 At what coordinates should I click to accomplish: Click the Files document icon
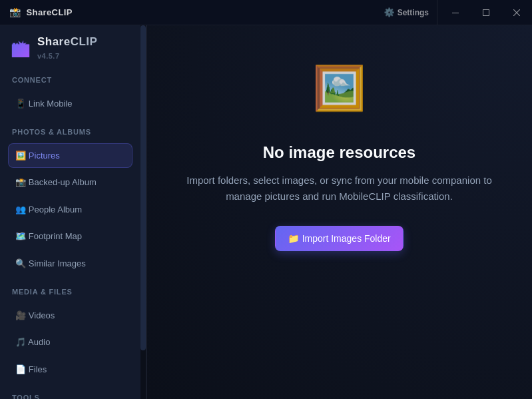(x=21, y=369)
